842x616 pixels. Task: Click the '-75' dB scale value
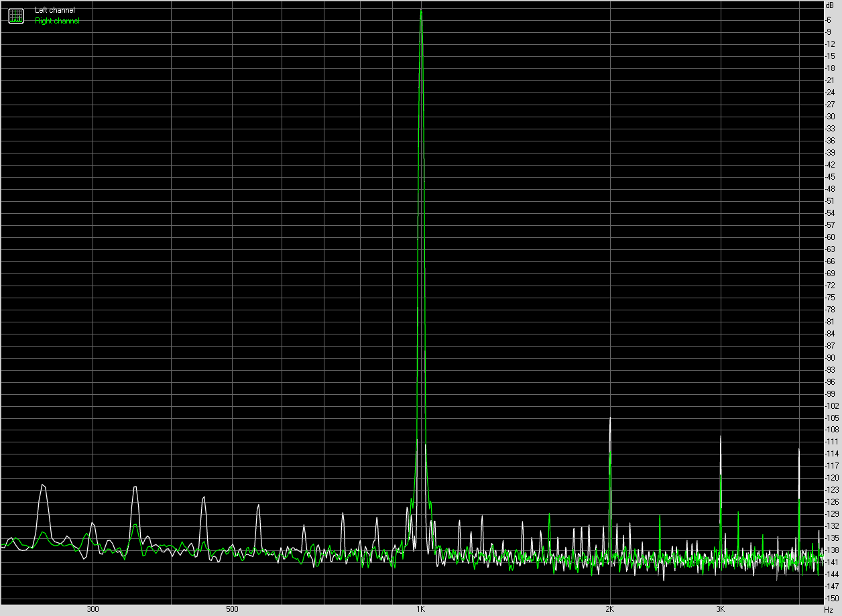[831, 297]
